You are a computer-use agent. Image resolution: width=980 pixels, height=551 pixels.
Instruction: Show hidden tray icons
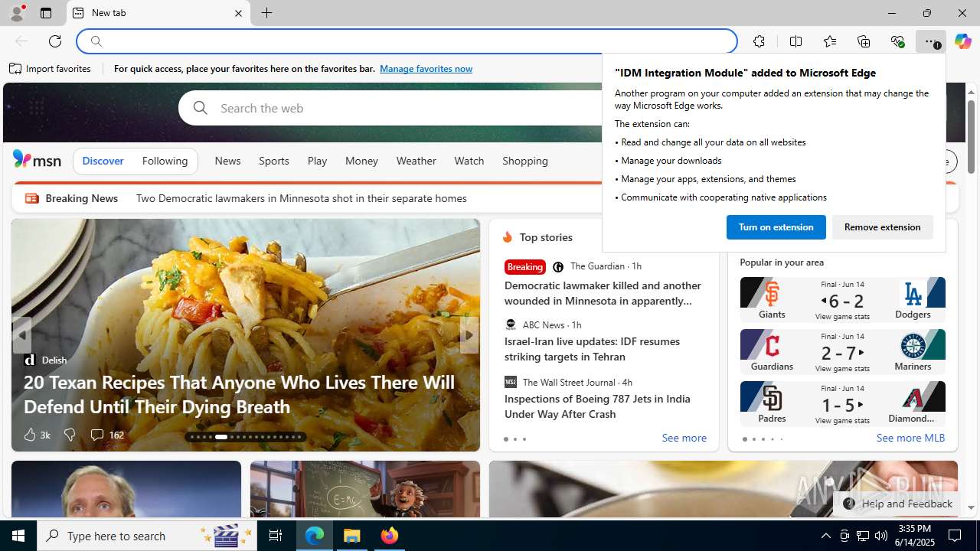pyautogui.click(x=825, y=536)
